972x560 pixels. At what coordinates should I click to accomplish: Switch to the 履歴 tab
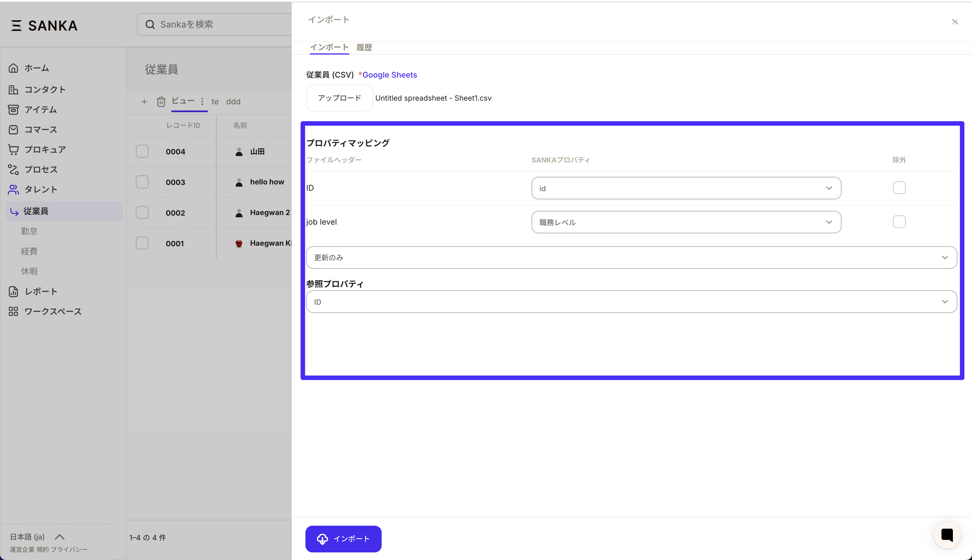tap(364, 47)
